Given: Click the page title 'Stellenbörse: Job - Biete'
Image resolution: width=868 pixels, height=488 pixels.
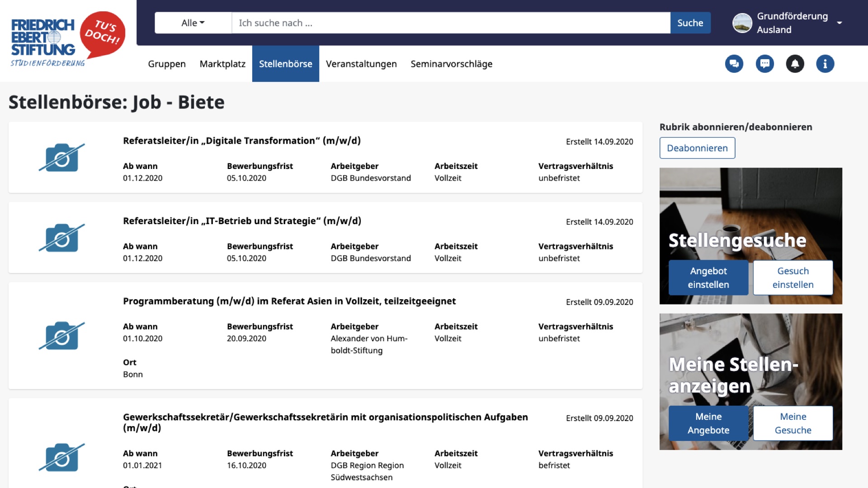Looking at the screenshot, I should [x=117, y=102].
